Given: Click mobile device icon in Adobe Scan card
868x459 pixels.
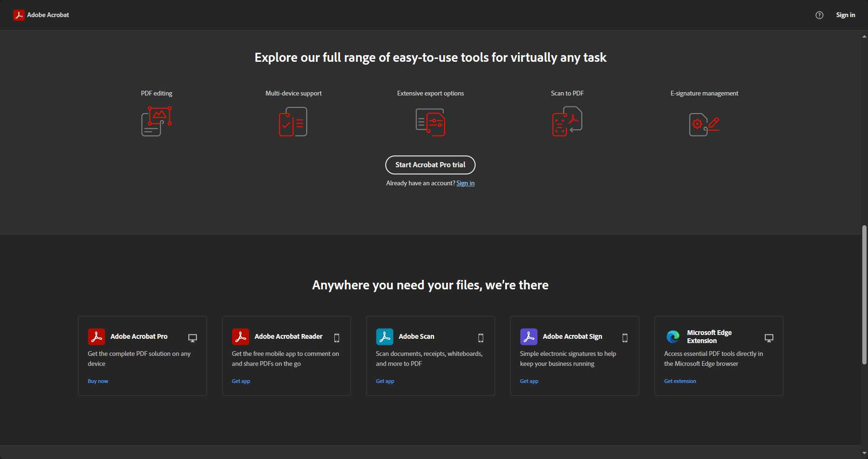Looking at the screenshot, I should pyautogui.click(x=481, y=338).
